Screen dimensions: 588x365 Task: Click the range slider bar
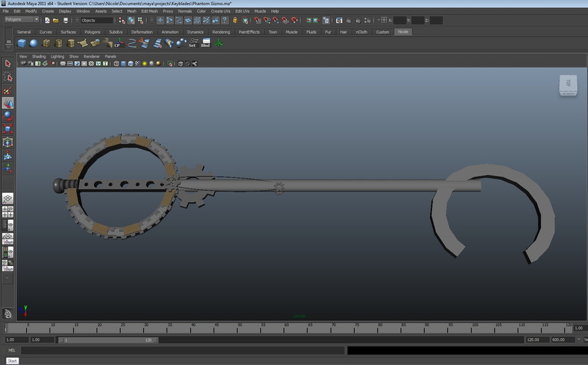tap(108, 340)
